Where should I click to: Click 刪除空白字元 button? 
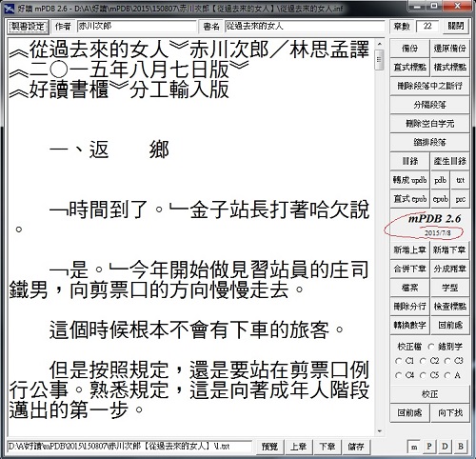[429, 123]
